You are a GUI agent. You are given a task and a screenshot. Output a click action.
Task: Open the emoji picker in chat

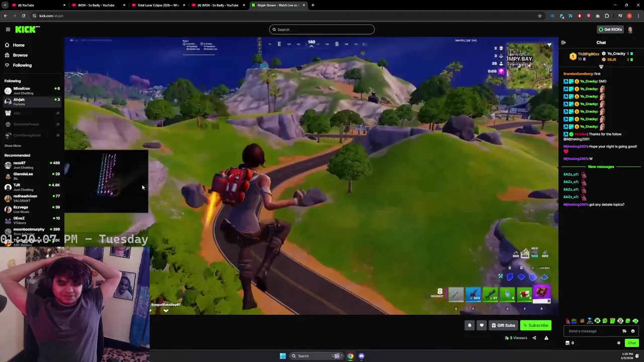coord(633,331)
